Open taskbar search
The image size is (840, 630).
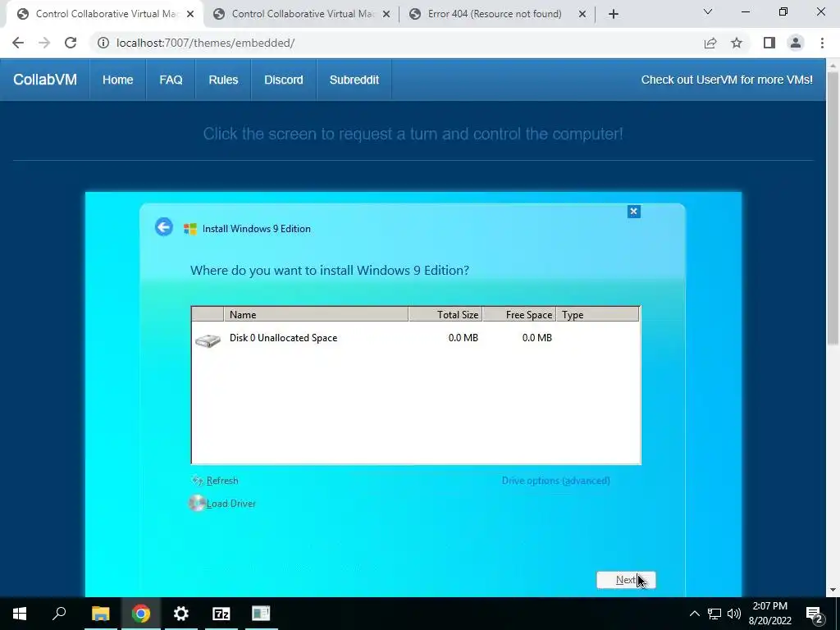point(59,614)
